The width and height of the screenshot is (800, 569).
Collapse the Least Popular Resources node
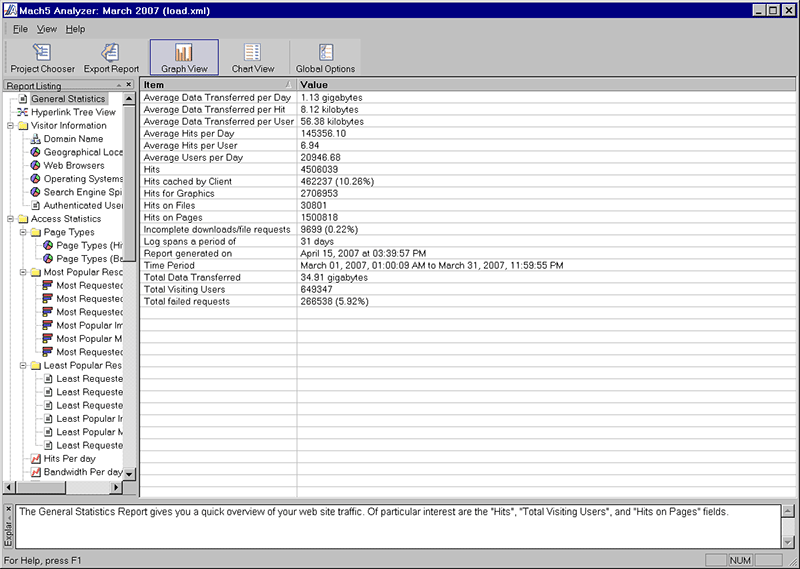pyautogui.click(x=23, y=365)
